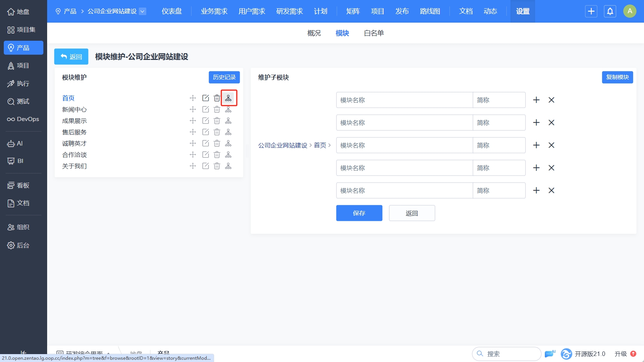644x362 pixels.
Task: Open submodules of 售后服务
Action: [x=228, y=132]
